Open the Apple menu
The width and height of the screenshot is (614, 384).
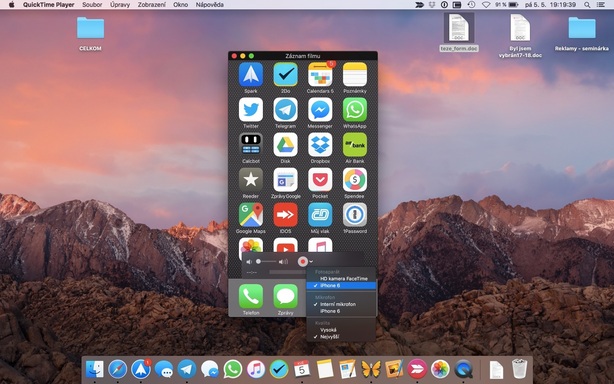click(11, 5)
